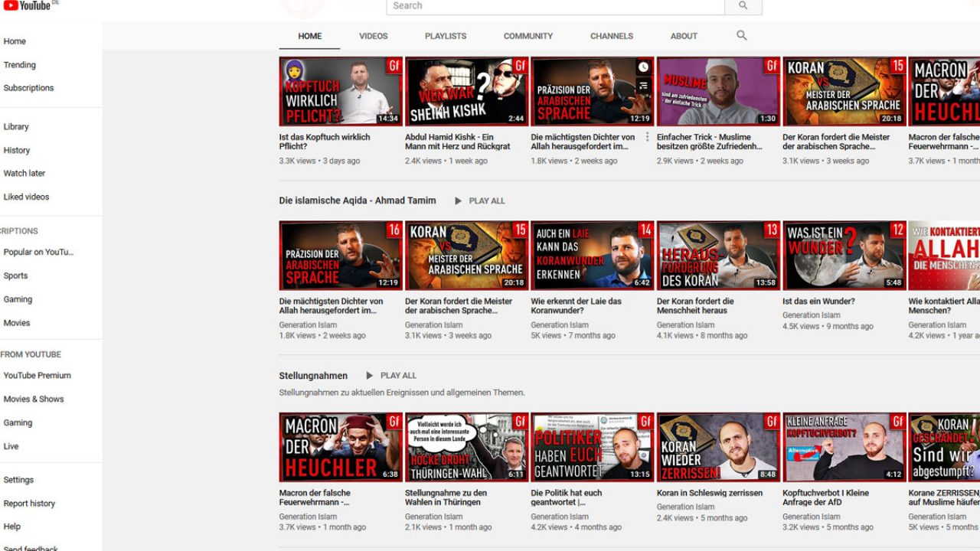Click the Stellungnahmen section title
Image resolution: width=980 pixels, height=551 pixels.
coord(313,376)
